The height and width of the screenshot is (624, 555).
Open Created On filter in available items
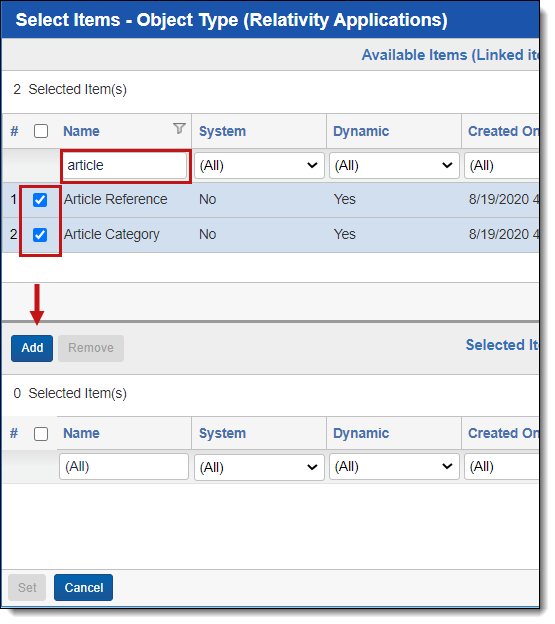[x=502, y=165]
